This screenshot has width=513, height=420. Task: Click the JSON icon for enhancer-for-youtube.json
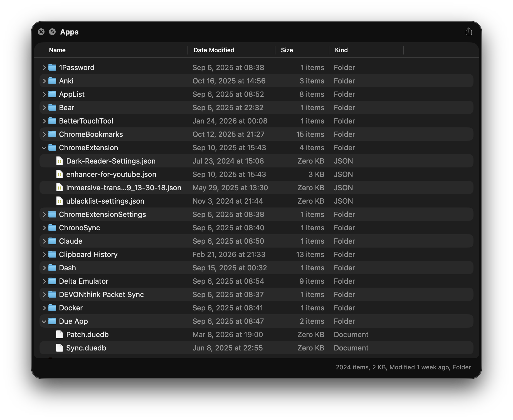click(x=60, y=174)
